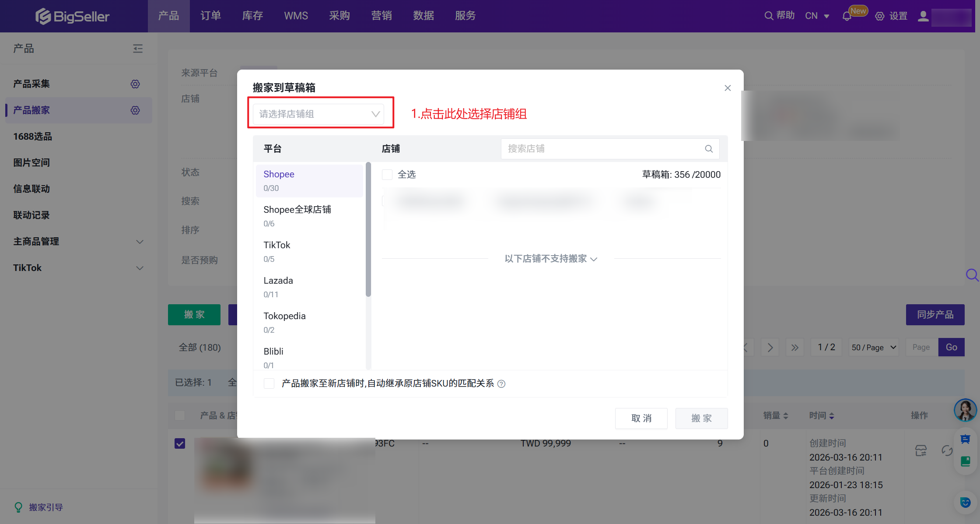Click the help search icon
Image resolution: width=980 pixels, height=524 pixels.
768,16
